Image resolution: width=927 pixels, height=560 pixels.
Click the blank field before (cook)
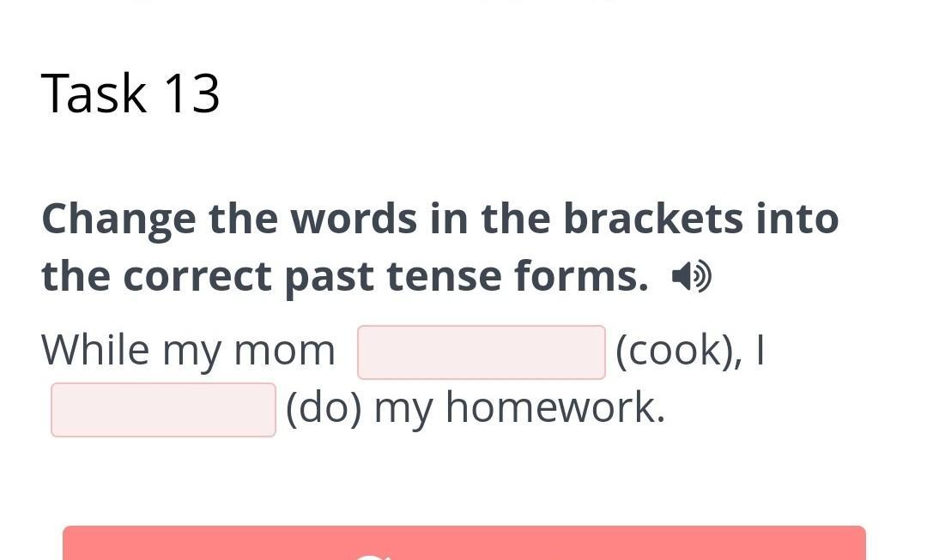click(x=481, y=352)
